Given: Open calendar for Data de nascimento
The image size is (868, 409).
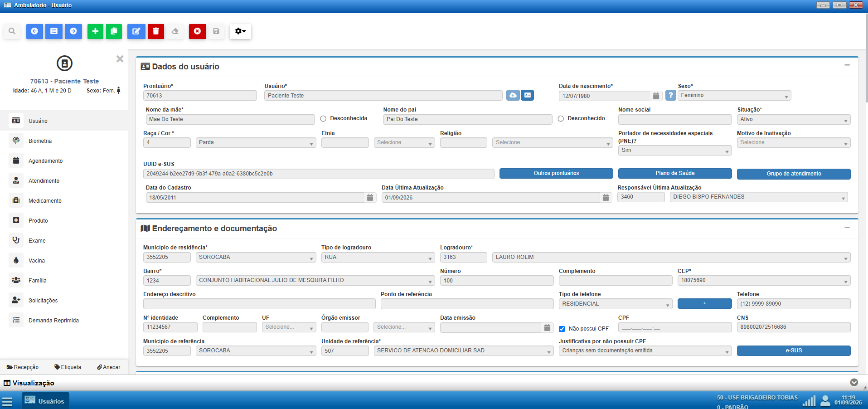Looking at the screenshot, I should [x=656, y=96].
